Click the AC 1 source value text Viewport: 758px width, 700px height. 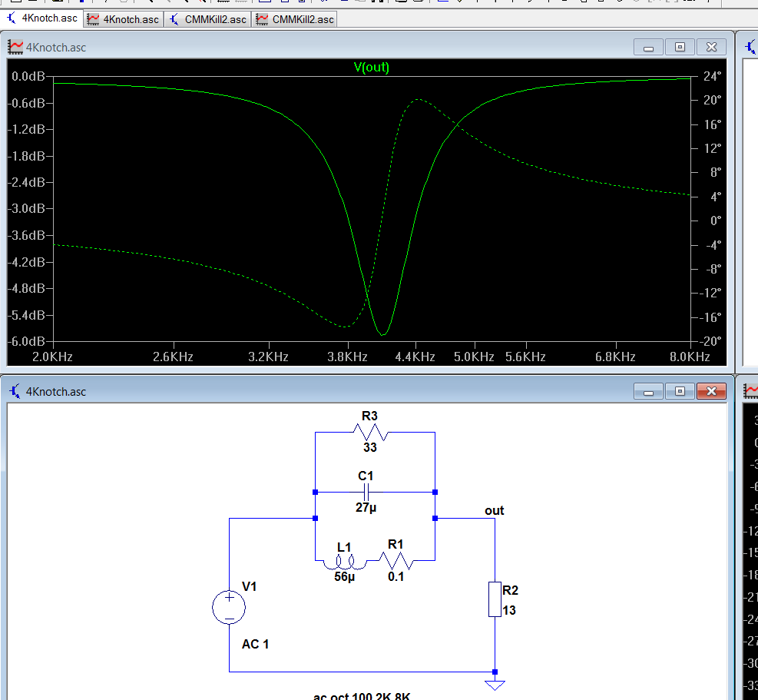click(x=255, y=645)
